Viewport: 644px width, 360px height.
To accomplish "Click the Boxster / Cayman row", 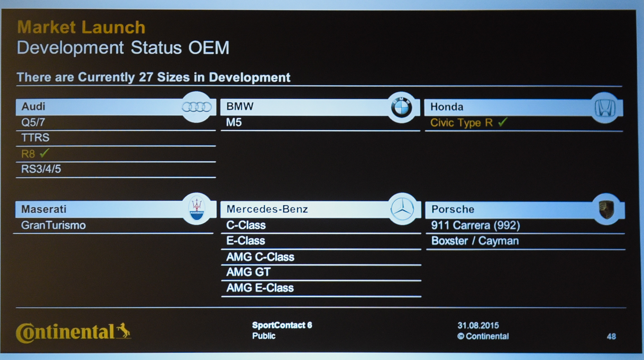I will [x=526, y=241].
